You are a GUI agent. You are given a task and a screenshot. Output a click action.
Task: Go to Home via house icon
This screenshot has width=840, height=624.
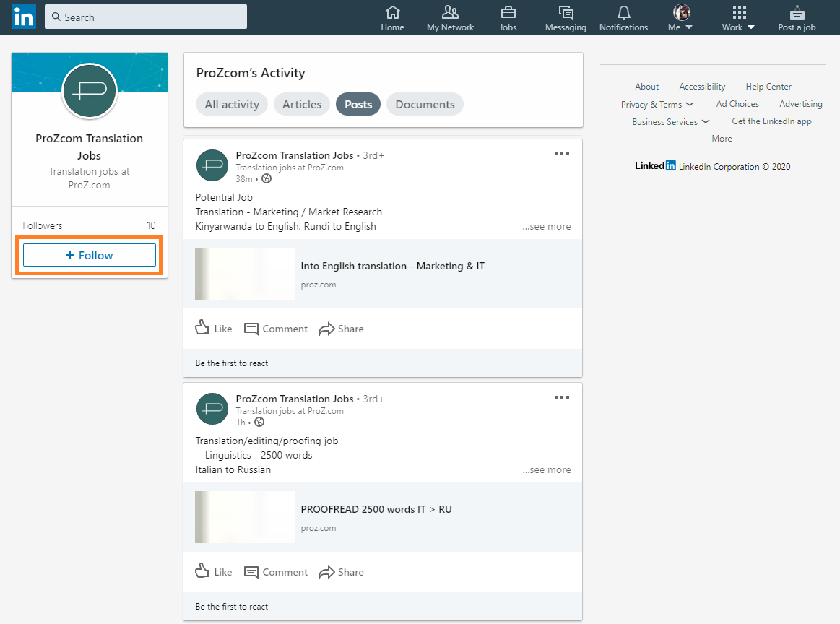point(392,12)
